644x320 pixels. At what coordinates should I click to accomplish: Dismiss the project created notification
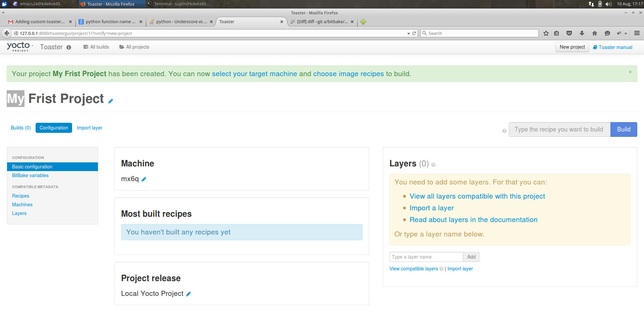tap(630, 72)
